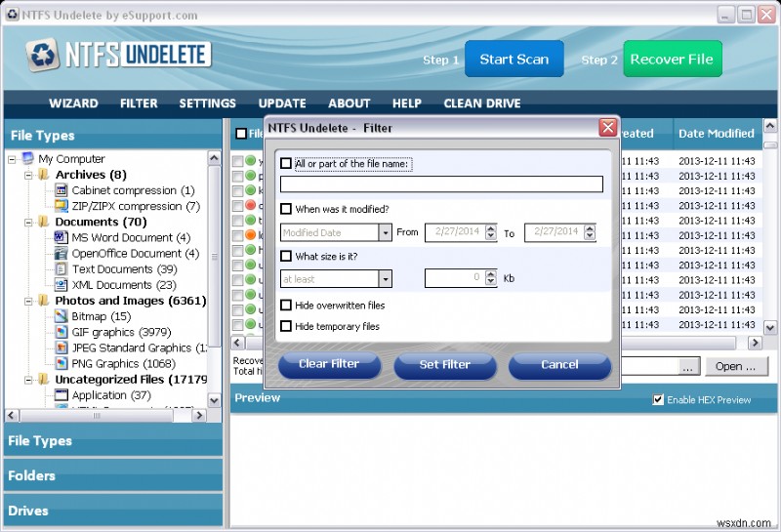Click the OpenOffice Document icon
Screen dimensions: 781x532
pos(62,253)
